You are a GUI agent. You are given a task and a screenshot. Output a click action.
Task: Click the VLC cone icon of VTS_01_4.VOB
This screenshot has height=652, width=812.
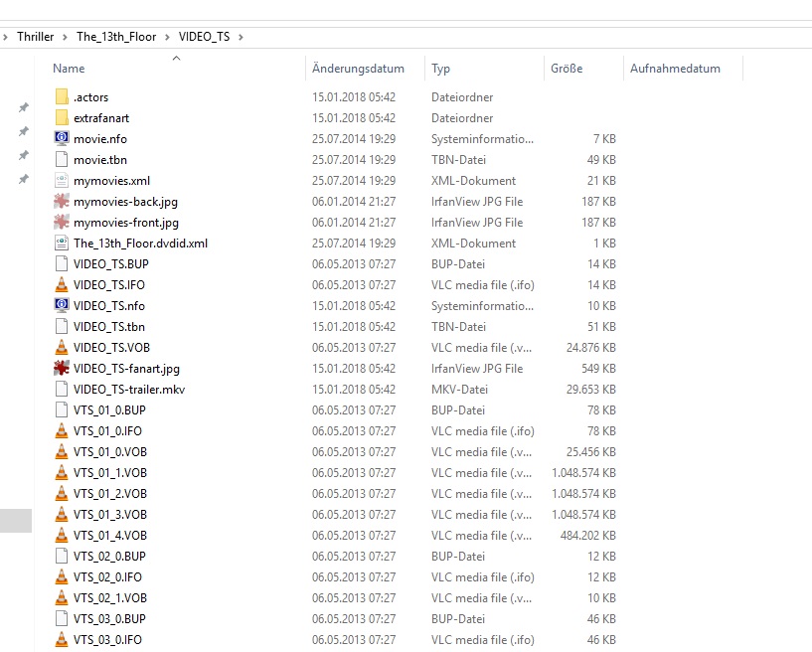[x=61, y=535]
